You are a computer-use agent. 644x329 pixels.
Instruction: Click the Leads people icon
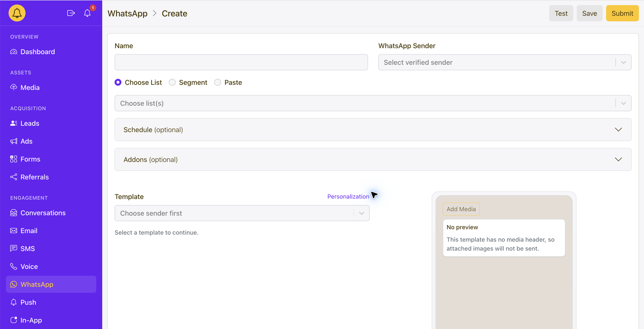click(x=14, y=123)
